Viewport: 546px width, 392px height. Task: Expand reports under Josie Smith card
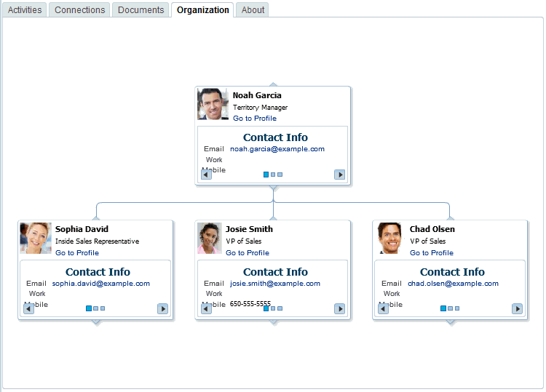(273, 322)
